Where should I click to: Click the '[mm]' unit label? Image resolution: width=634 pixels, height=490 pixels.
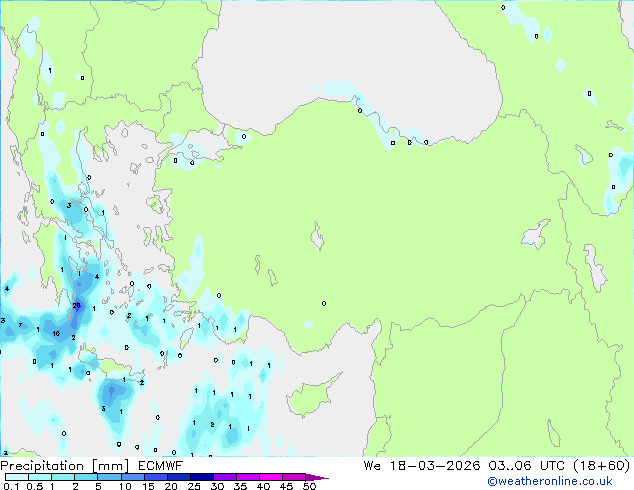[x=111, y=466]
